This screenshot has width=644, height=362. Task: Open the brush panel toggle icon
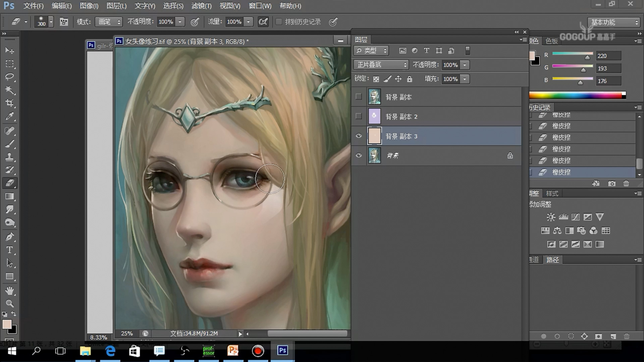point(64,22)
